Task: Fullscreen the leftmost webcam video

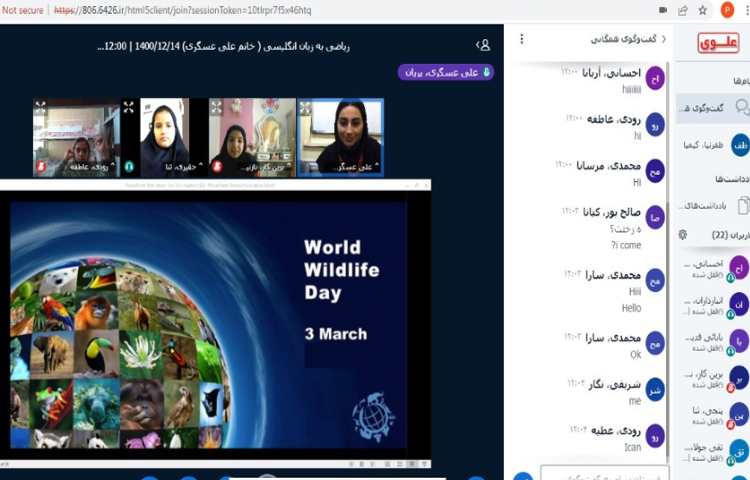Action: click(40, 106)
